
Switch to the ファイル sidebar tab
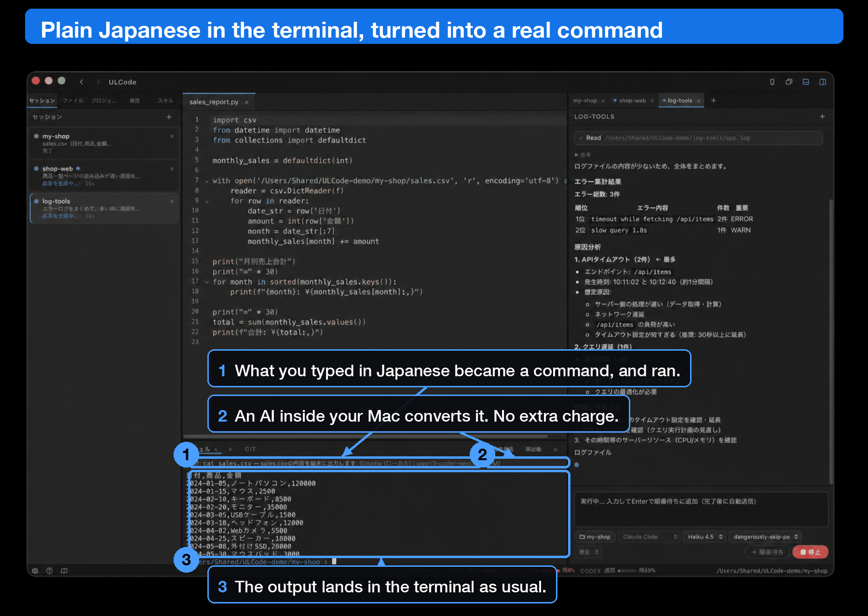(73, 101)
